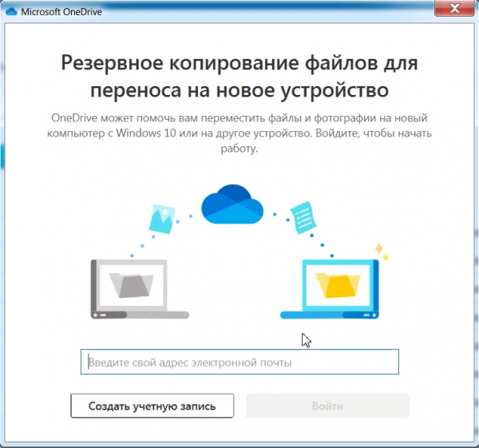Click the heading line "переноса на новое устройство"

click(239, 88)
